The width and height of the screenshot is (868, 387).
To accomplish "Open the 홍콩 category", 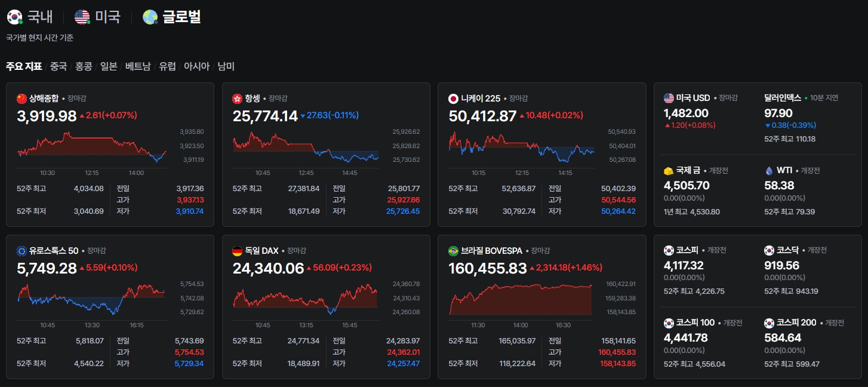I will (x=84, y=66).
